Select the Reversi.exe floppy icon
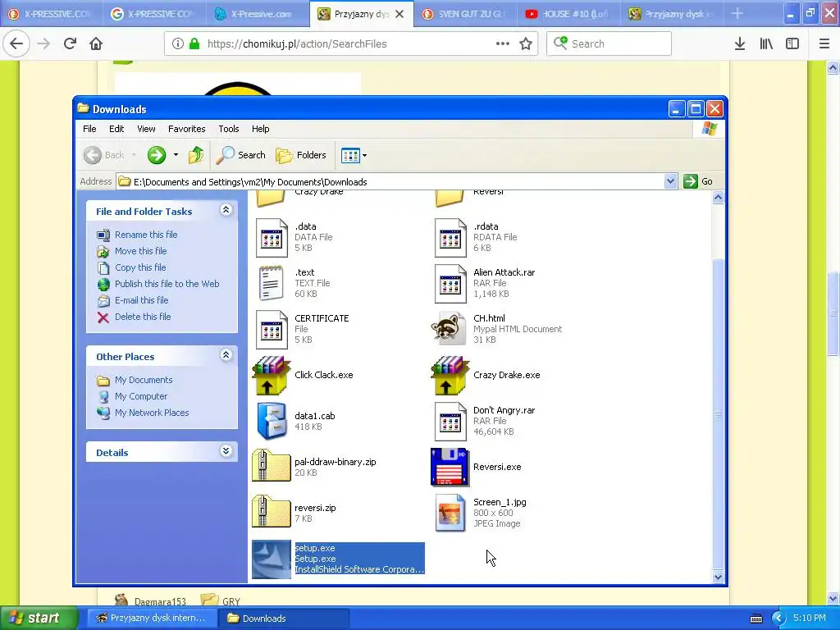 coord(450,467)
